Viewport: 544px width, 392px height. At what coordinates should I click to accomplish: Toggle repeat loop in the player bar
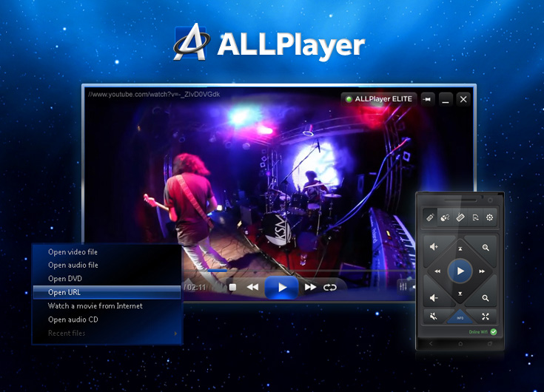point(329,287)
